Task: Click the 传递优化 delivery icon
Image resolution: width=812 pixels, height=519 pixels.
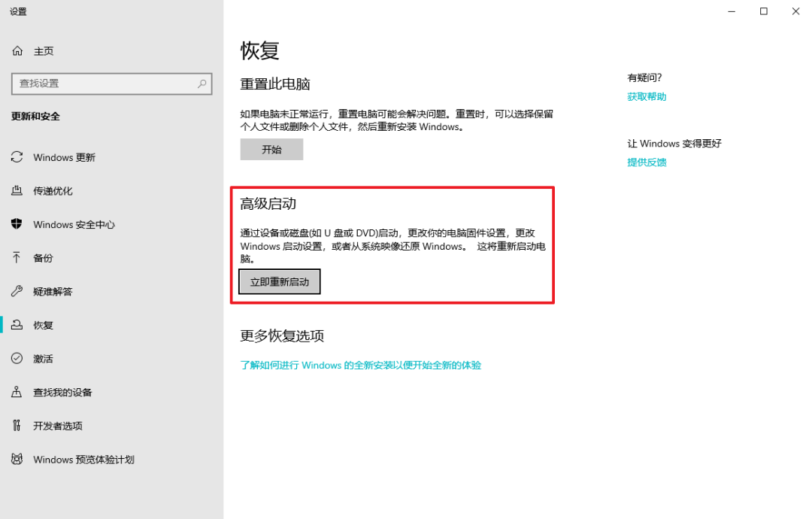Action: [x=17, y=190]
